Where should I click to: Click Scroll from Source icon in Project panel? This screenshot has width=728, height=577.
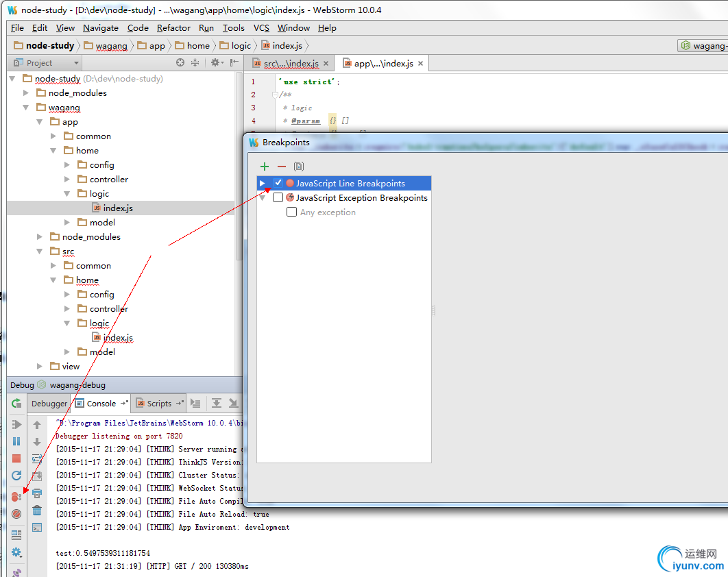(x=180, y=62)
